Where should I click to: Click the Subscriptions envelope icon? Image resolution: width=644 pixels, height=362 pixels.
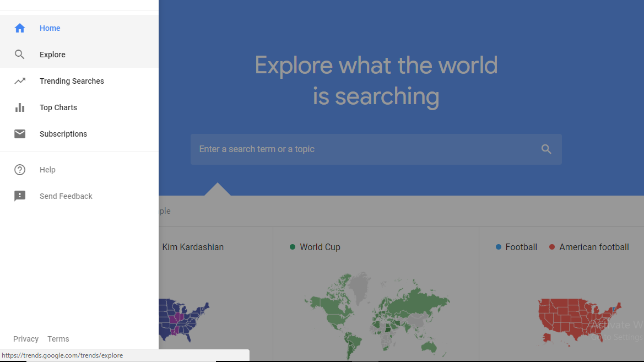pos(20,134)
